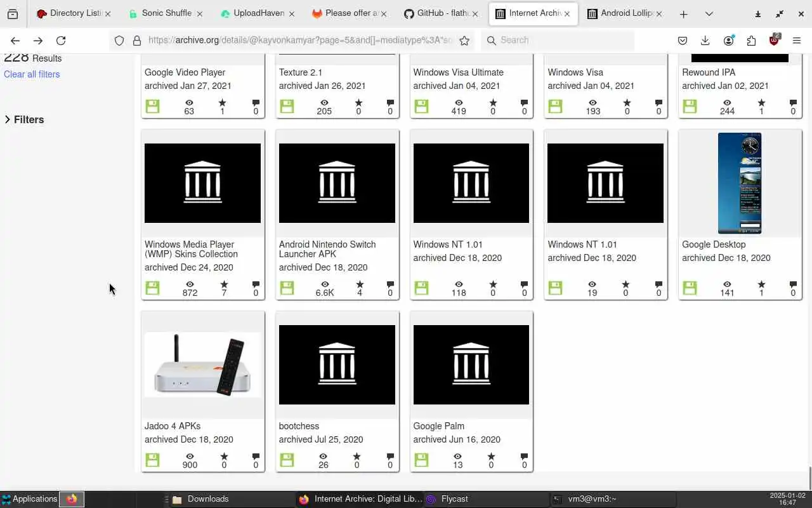This screenshot has height=508, width=812.
Task: Open Jadoo 4 router thumbnail image
Action: pyautogui.click(x=202, y=365)
